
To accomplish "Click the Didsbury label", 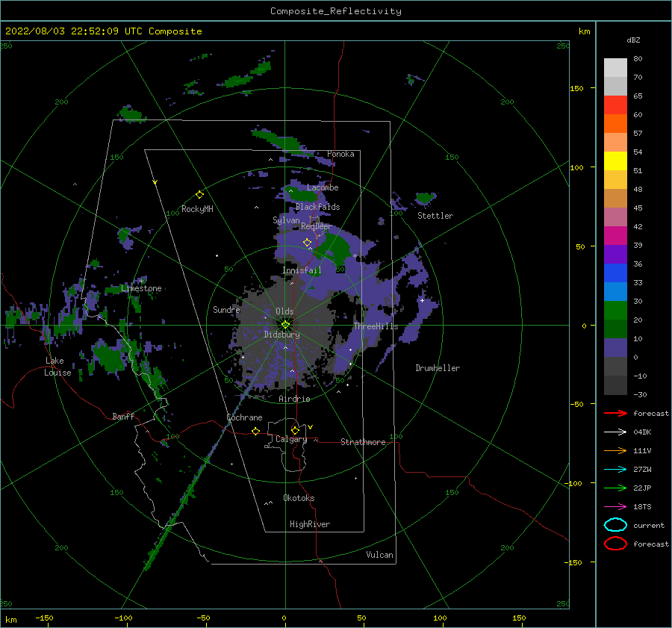I will click(x=282, y=335).
